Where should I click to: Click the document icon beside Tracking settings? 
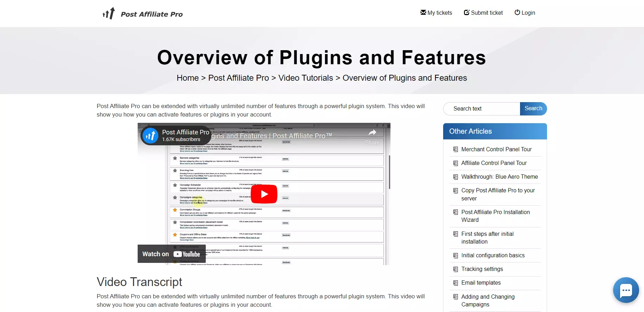click(455, 269)
